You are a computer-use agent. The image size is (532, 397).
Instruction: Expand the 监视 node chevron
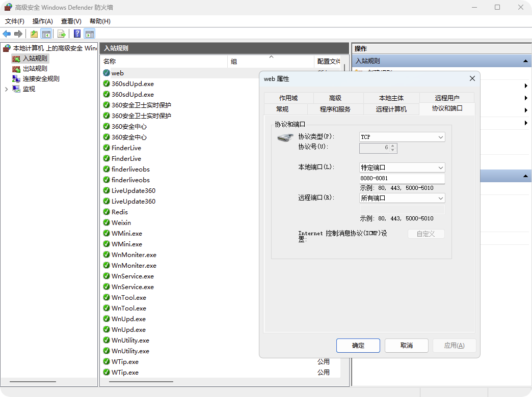(x=6, y=89)
